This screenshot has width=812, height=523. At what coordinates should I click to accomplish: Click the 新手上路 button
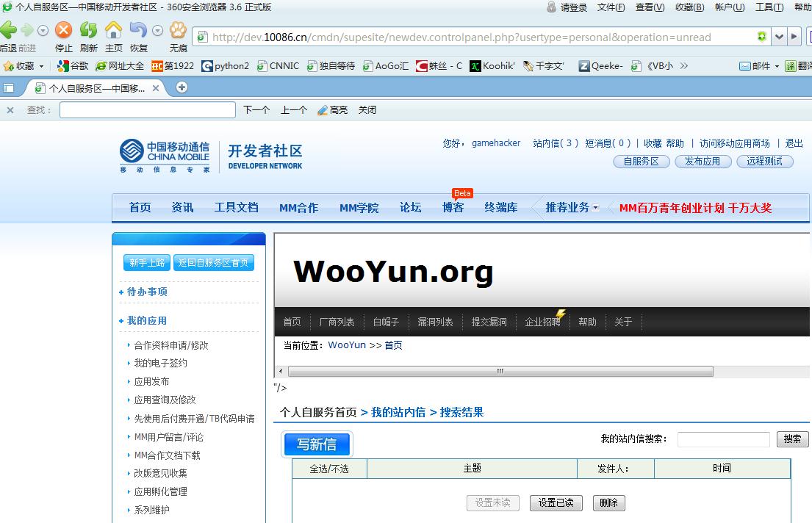[146, 262]
